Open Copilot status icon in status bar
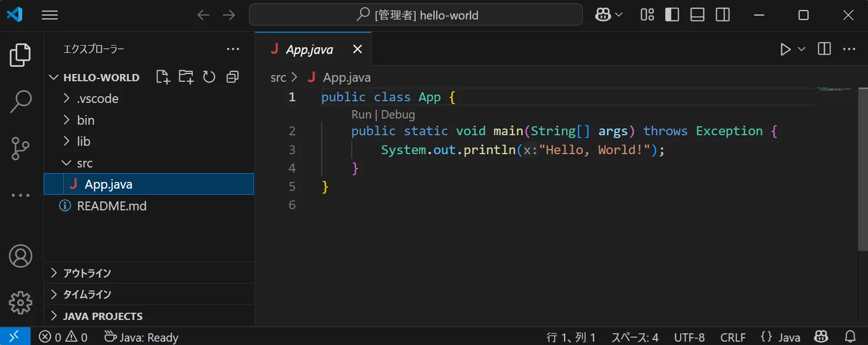 click(822, 337)
